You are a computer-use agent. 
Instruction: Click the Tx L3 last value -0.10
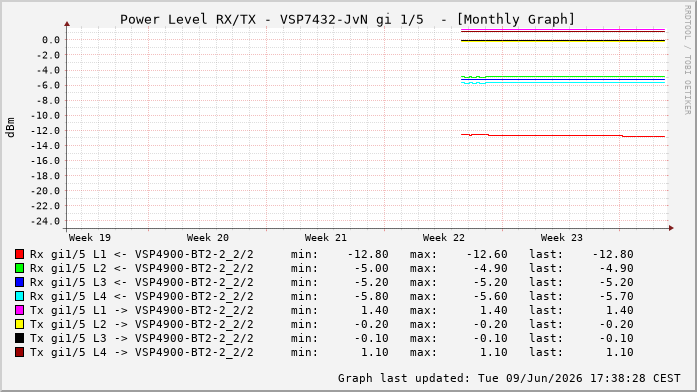click(617, 338)
